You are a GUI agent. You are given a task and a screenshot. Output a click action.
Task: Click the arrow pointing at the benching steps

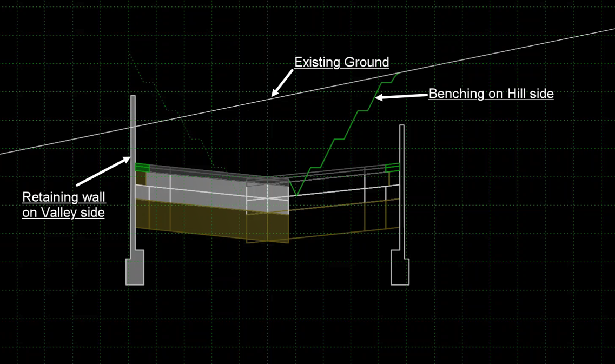(x=401, y=96)
